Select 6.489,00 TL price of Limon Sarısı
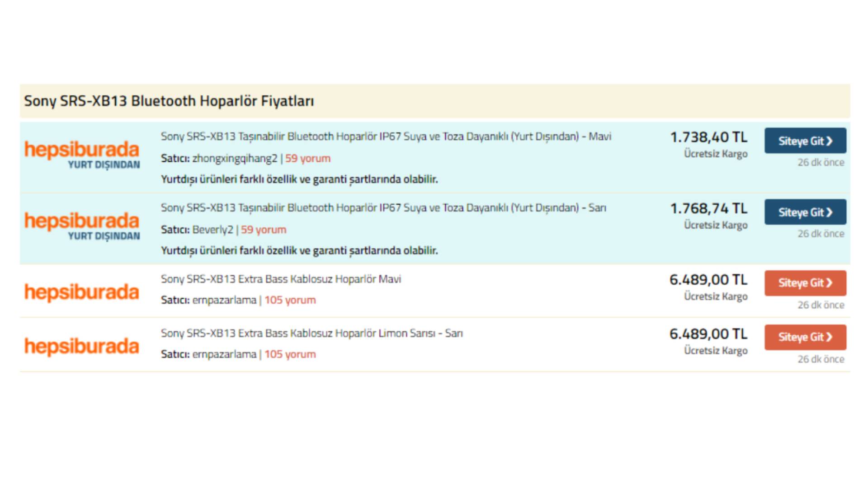The width and height of the screenshot is (868, 488). click(x=708, y=334)
